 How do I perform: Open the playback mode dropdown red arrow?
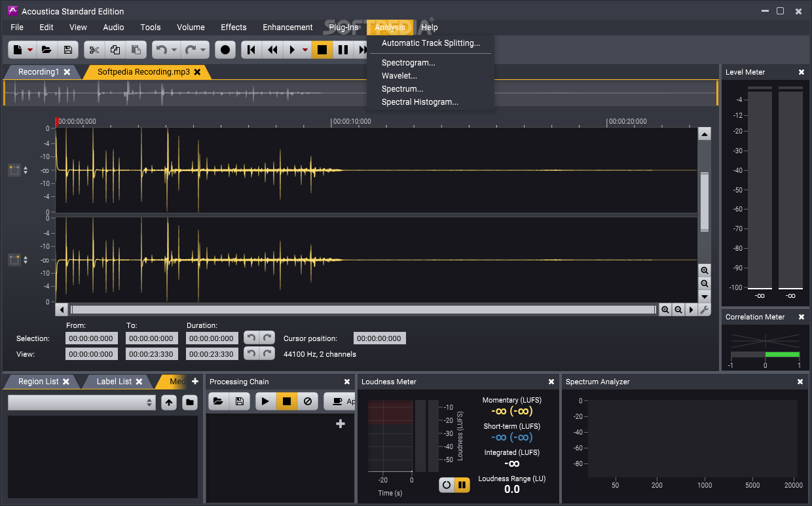(x=305, y=50)
